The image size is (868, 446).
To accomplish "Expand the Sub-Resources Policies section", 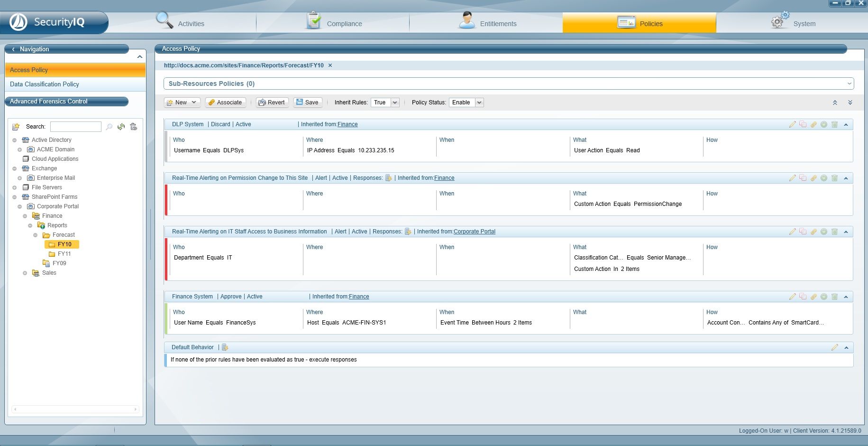I will [849, 84].
